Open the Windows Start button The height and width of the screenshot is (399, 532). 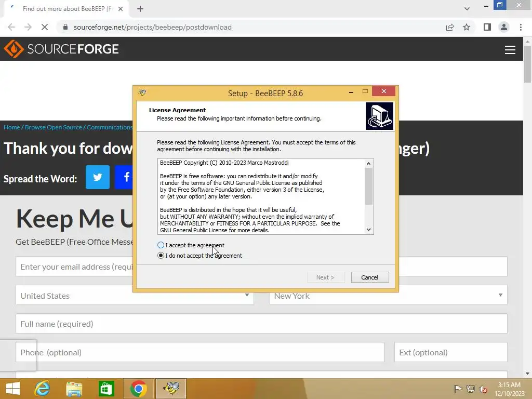point(13,389)
